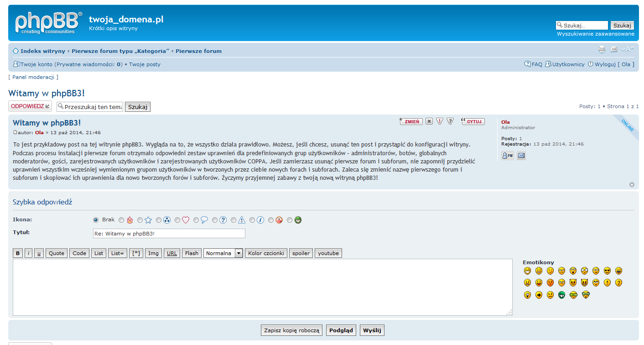Click into the quick reply message textarea
Screen dimensions: 644x345
262,287
